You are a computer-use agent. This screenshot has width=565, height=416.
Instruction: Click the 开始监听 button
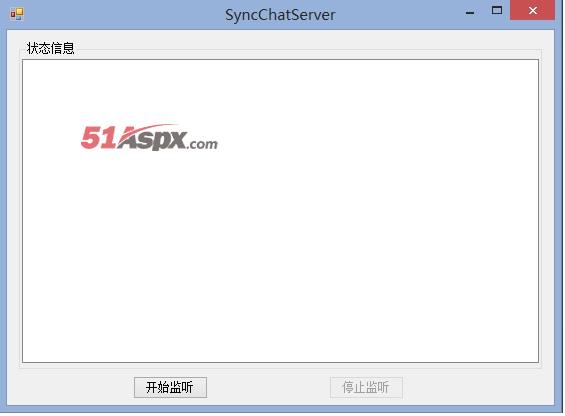coord(170,388)
